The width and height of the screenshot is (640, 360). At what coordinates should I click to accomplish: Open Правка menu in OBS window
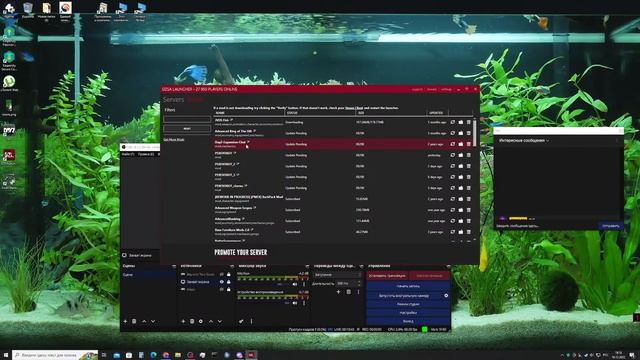point(146,154)
